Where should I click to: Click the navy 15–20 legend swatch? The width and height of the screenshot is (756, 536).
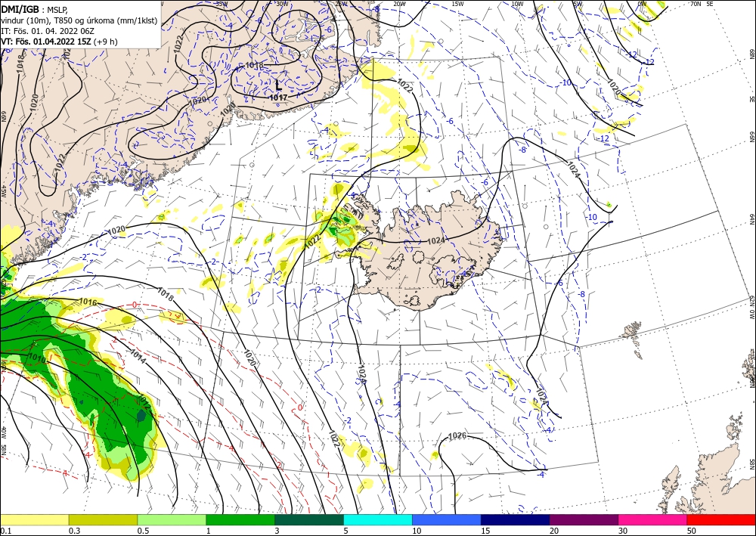click(x=516, y=519)
